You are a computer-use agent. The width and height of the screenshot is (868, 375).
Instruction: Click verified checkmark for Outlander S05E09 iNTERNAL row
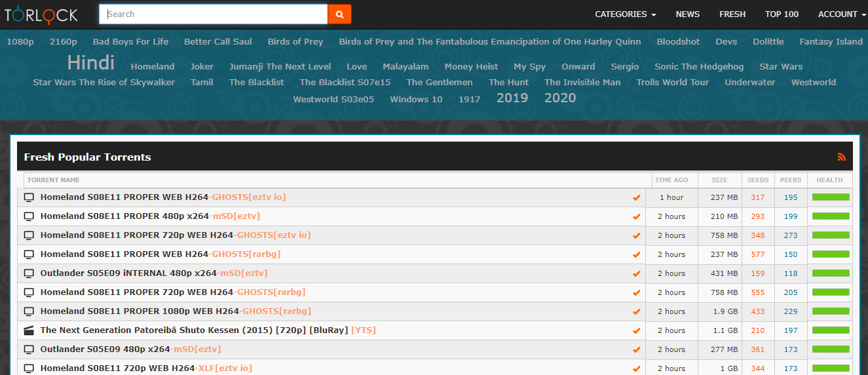click(x=636, y=273)
